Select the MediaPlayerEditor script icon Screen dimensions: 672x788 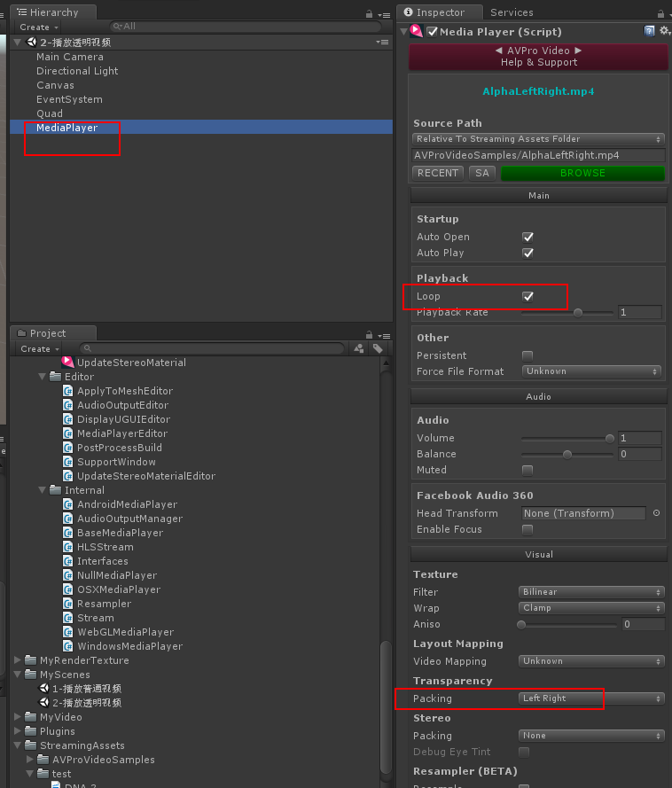[69, 433]
